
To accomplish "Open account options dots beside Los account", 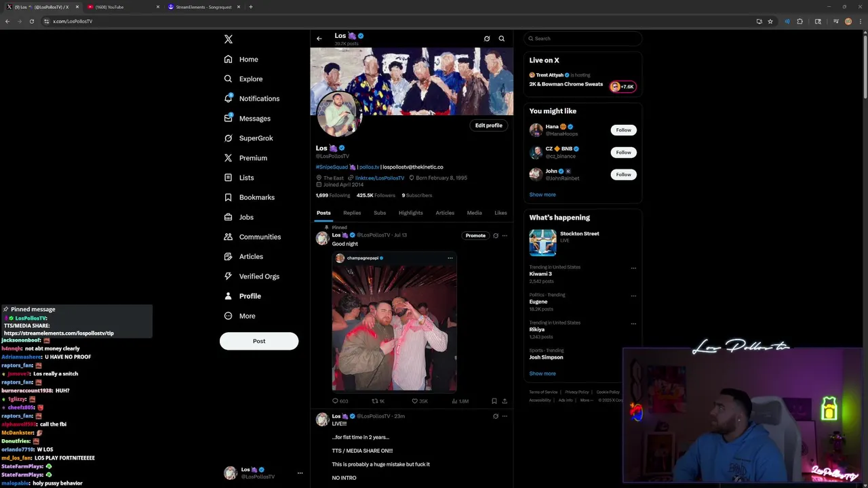I will click(x=300, y=473).
